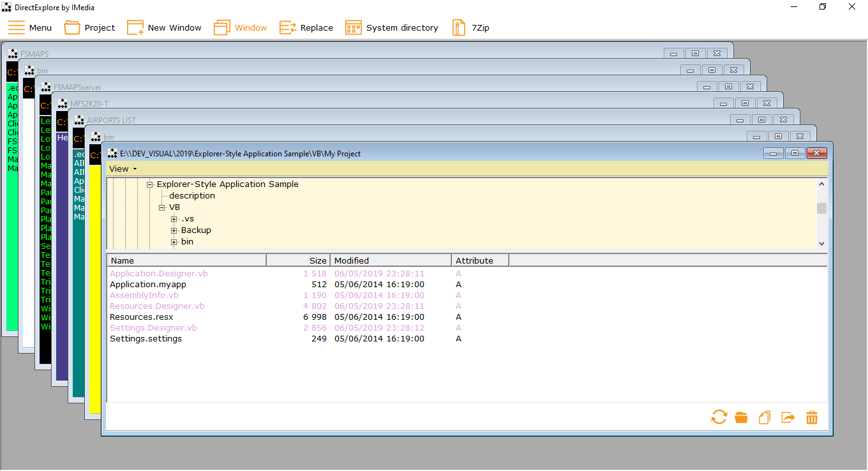Viewport: 868px width, 471px height.
Task: Click the orange open folder icon
Action: pos(741,417)
